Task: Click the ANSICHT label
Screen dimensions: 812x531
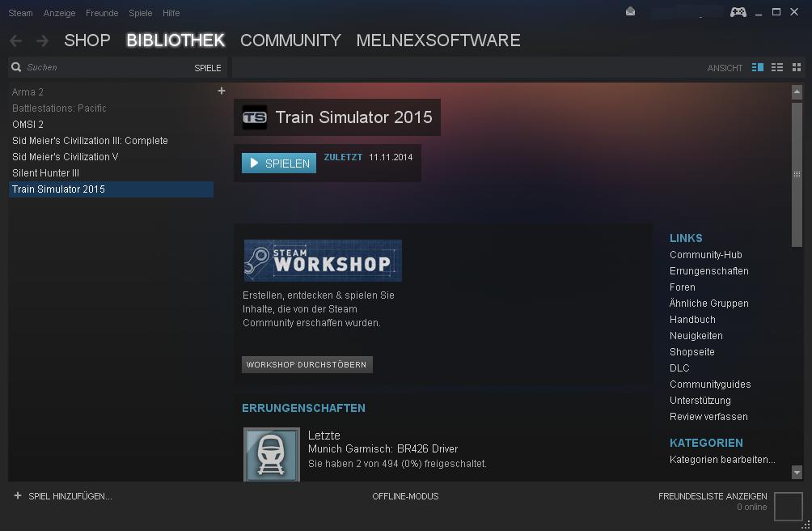Action: point(725,68)
